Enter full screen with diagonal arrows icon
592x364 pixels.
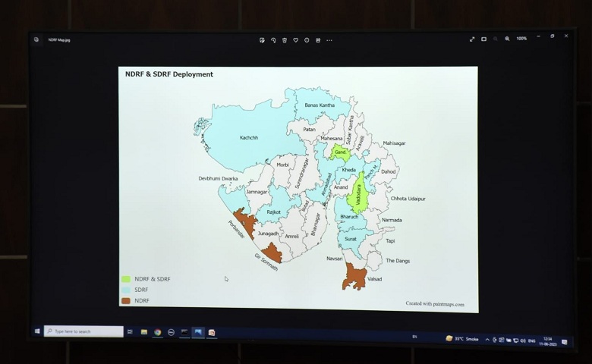point(472,39)
